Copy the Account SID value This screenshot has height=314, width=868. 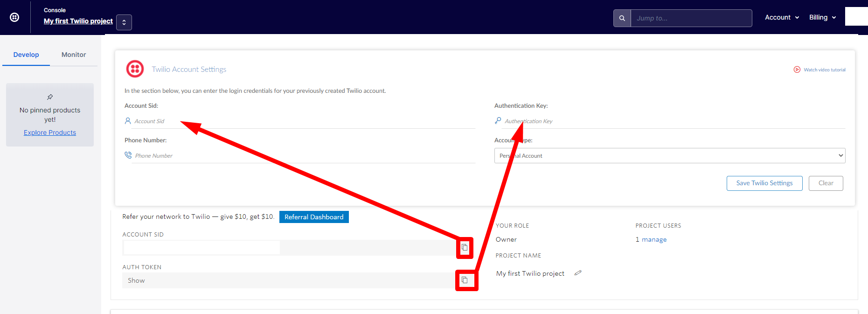coord(465,248)
